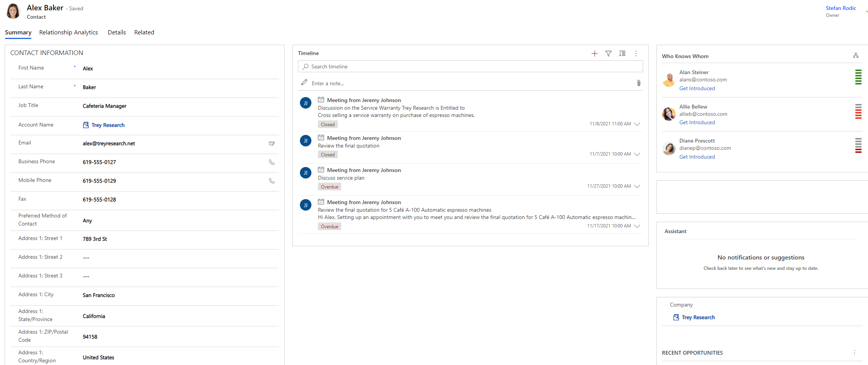Create a new timeline record with the plus icon
Image resolution: width=868 pixels, height=365 pixels.
pyautogui.click(x=594, y=54)
